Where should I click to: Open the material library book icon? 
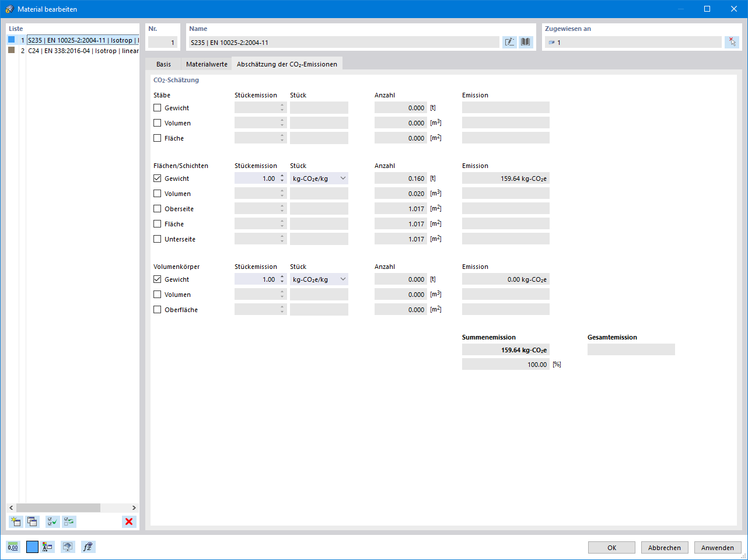526,42
